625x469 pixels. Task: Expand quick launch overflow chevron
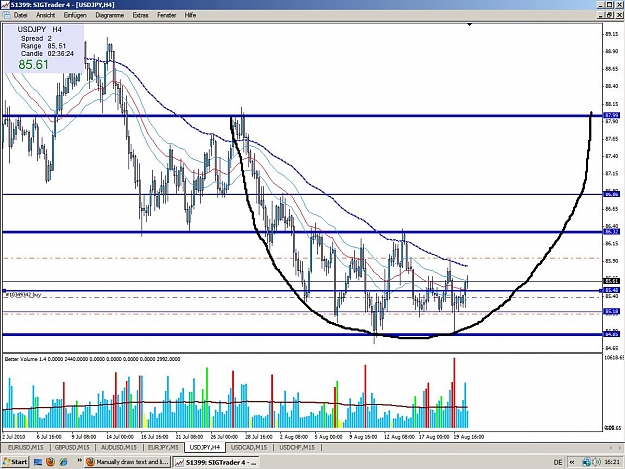[x=79, y=461]
